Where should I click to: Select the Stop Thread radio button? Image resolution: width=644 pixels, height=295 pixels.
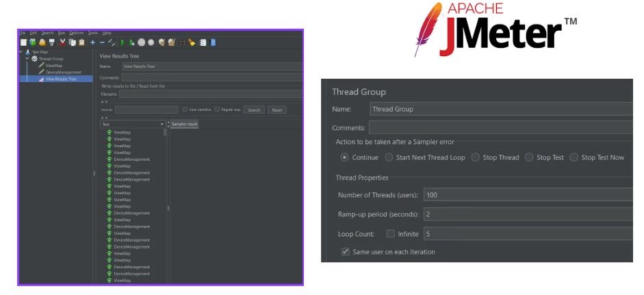click(475, 157)
